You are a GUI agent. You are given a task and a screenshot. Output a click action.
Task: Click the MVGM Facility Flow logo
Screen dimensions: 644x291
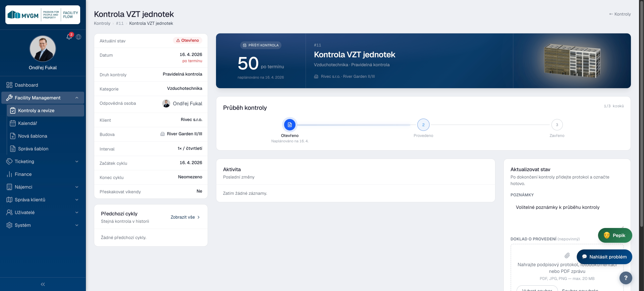point(43,15)
